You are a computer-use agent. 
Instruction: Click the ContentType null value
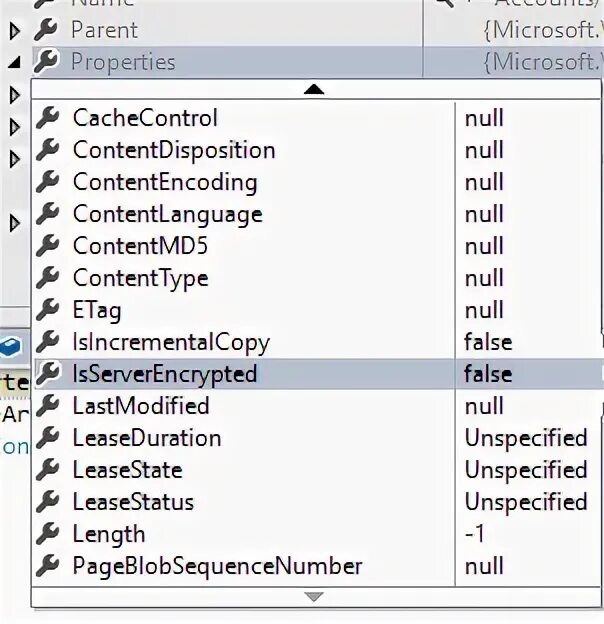(x=484, y=278)
